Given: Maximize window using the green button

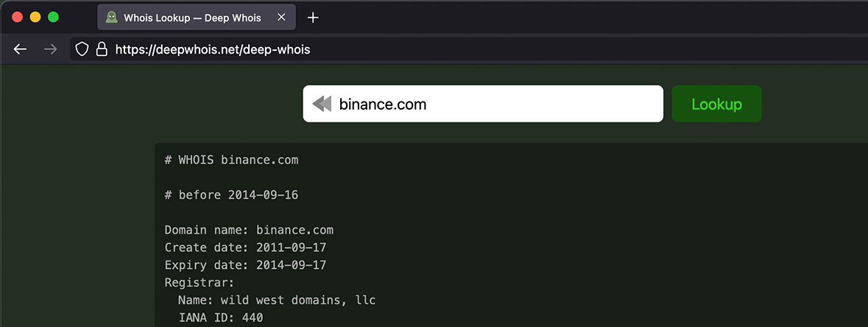Looking at the screenshot, I should tap(53, 17).
